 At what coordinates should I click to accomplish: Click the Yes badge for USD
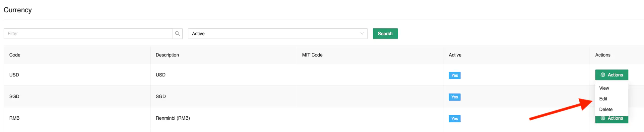(x=454, y=75)
